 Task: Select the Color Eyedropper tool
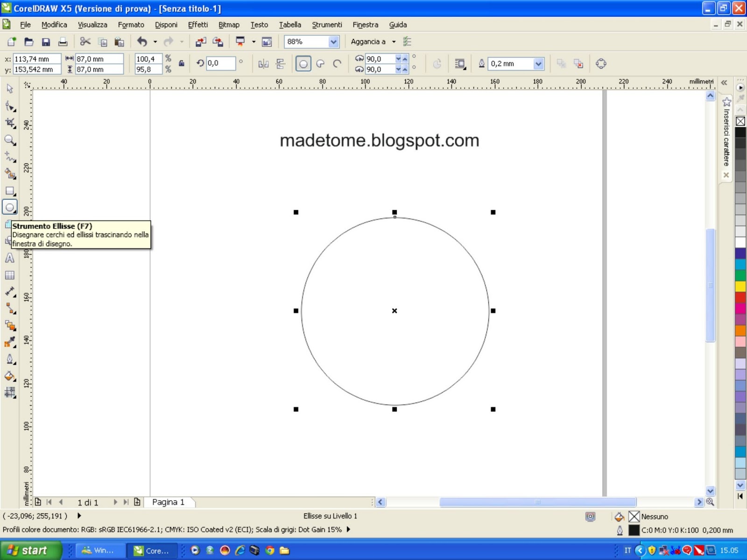[10, 342]
